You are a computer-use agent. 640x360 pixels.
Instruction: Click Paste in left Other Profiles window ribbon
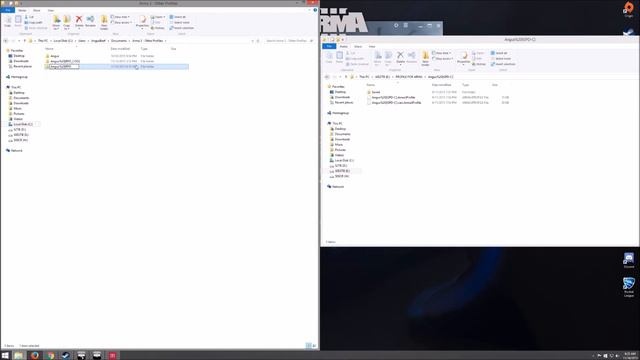(18, 21)
